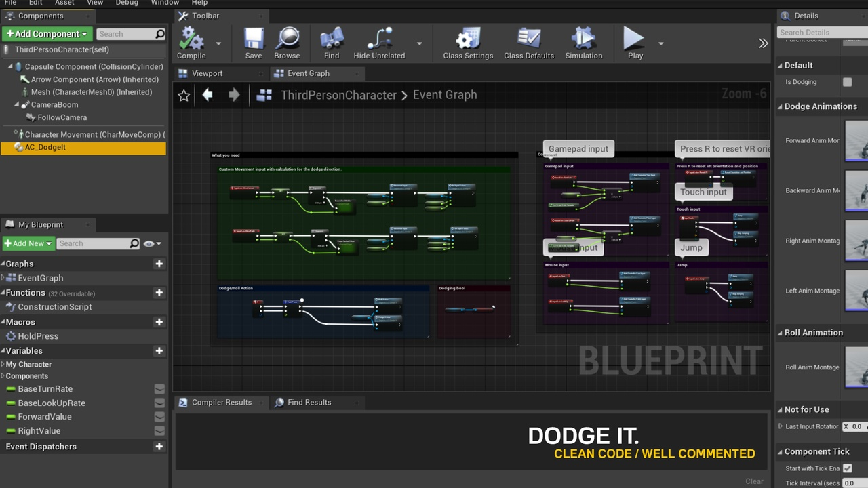This screenshot has height=488, width=868.
Task: Add an event dispatcher with plus button
Action: click(159, 447)
